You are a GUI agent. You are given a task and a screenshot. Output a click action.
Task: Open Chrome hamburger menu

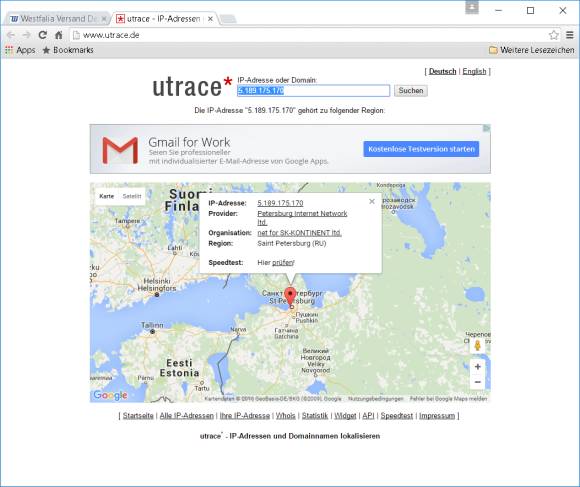pyautogui.click(x=570, y=35)
